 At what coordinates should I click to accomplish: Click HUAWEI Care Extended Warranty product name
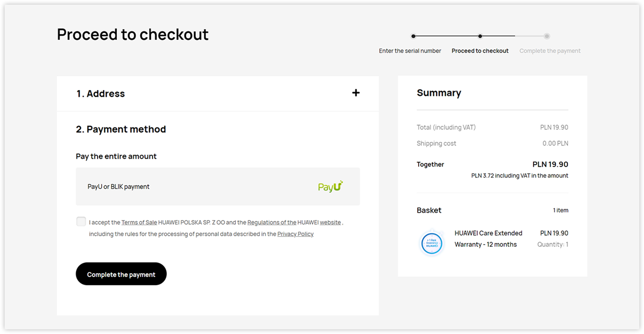tap(488, 239)
